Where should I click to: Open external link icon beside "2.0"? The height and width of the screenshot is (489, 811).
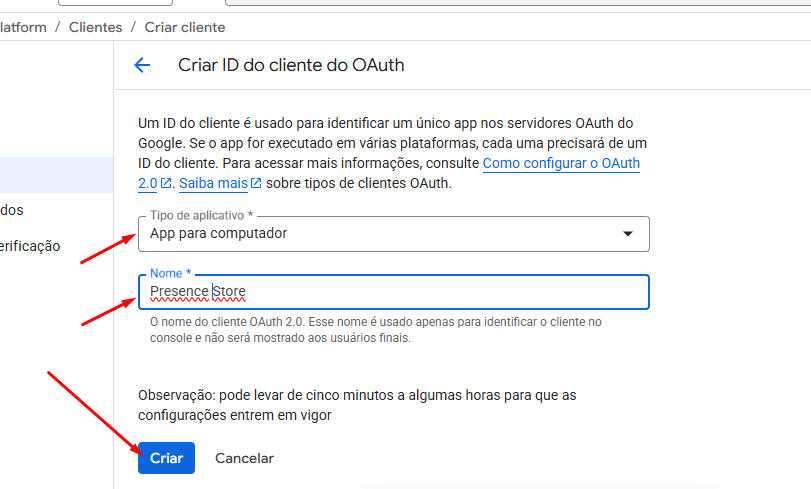pyautogui.click(x=166, y=183)
